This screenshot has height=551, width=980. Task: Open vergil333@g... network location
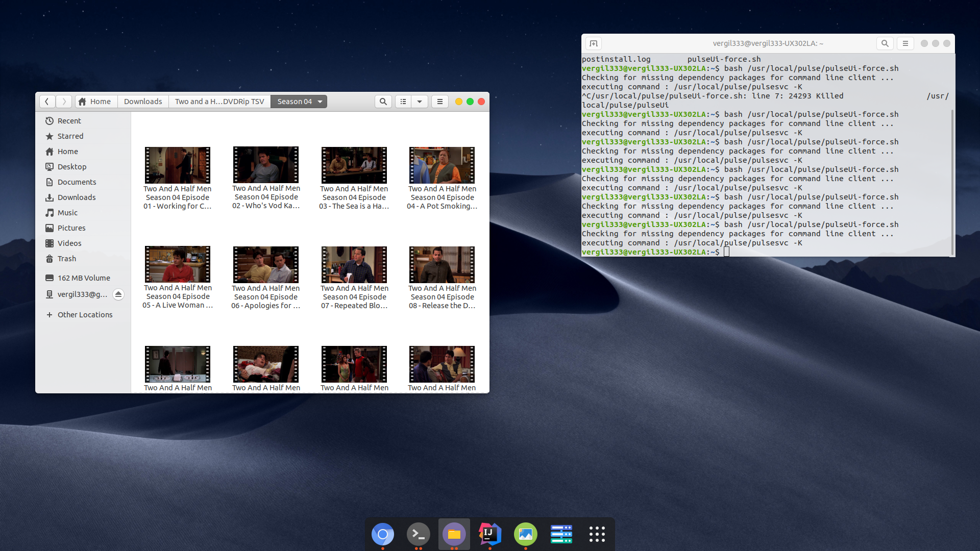point(77,294)
